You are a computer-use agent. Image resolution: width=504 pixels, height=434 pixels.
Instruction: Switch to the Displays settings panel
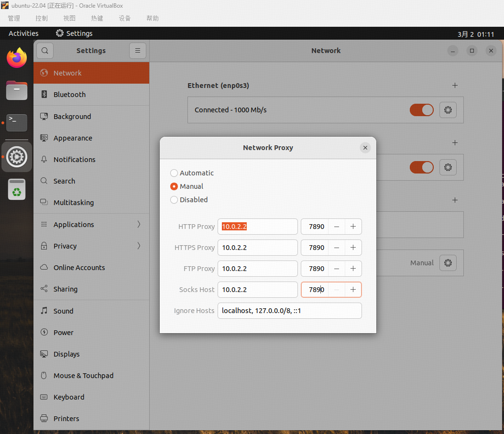coord(66,354)
